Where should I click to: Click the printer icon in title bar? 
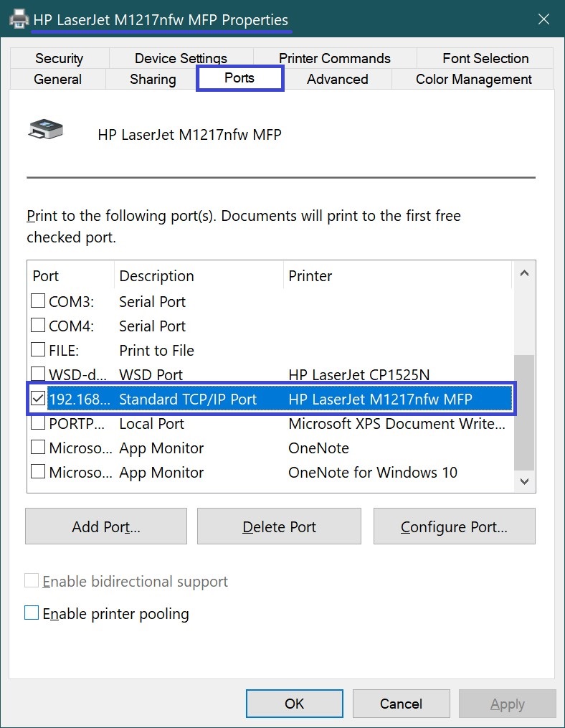coord(19,19)
